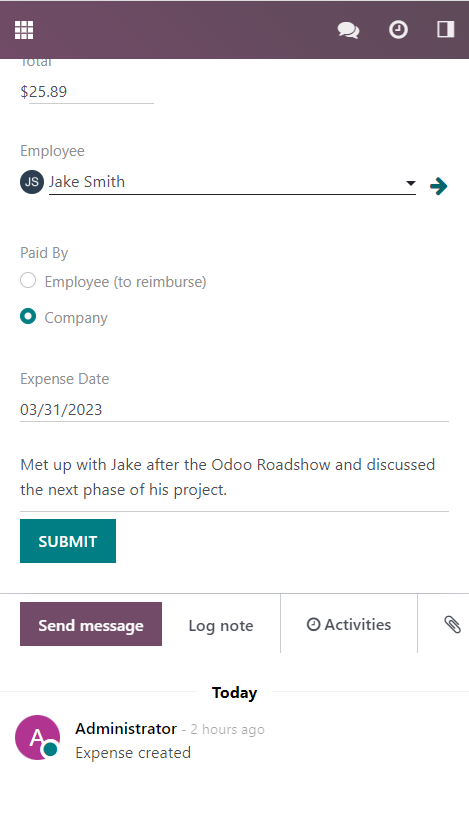
Task: Open the apps grid menu
Action: click(x=24, y=30)
